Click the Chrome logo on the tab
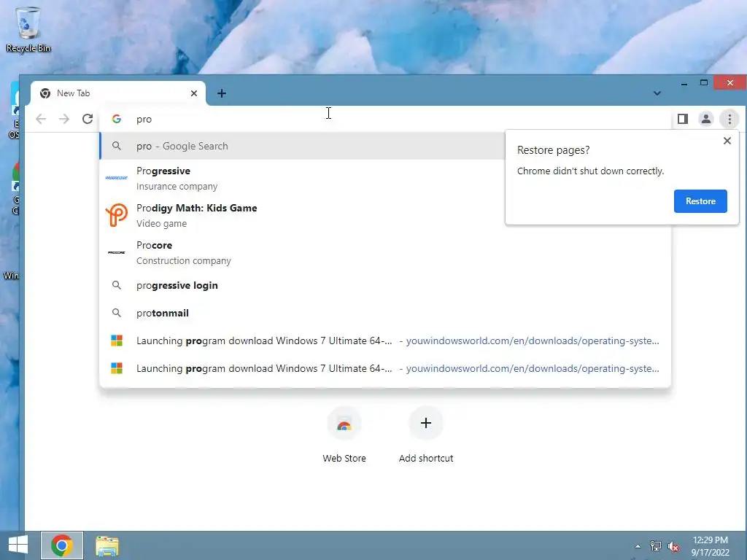 pyautogui.click(x=45, y=93)
